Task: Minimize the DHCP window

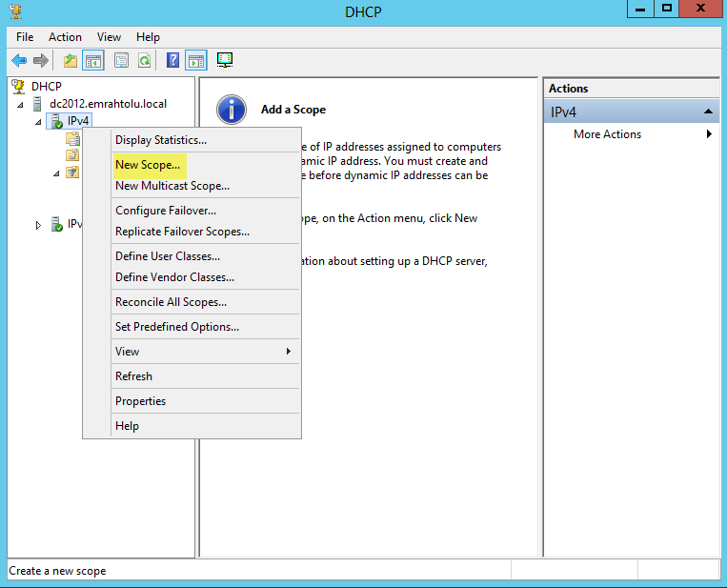Action: (640, 9)
